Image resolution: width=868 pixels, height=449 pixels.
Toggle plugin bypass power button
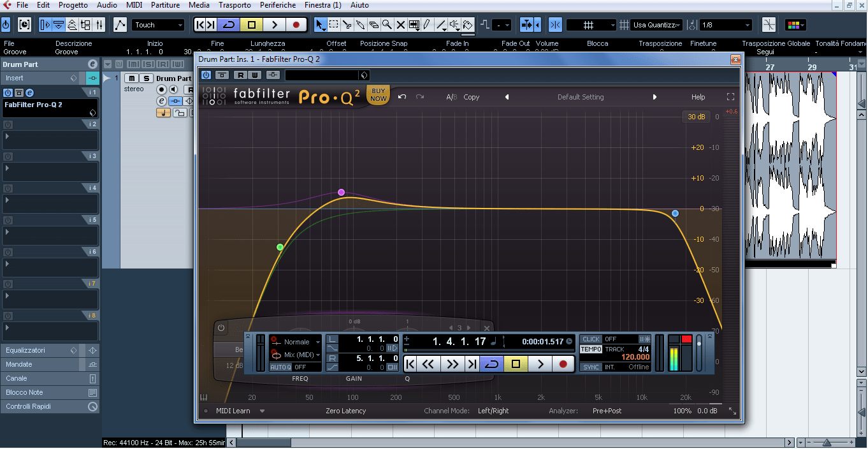[206, 75]
